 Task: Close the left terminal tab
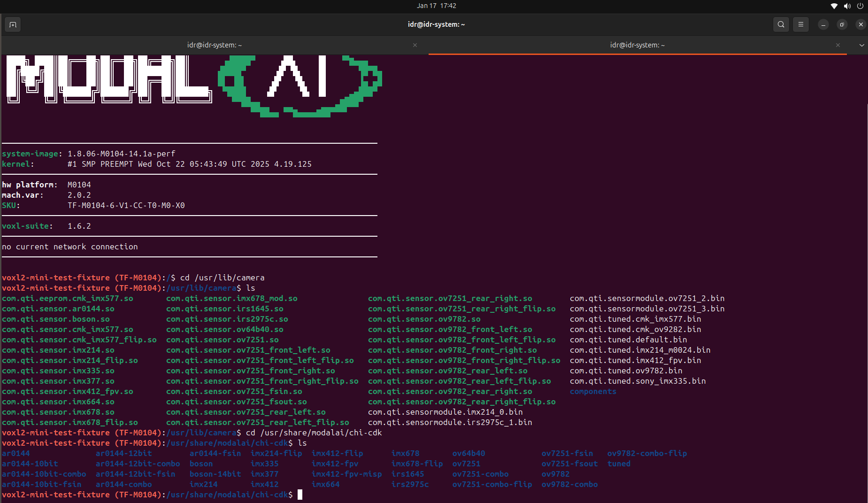coord(415,45)
